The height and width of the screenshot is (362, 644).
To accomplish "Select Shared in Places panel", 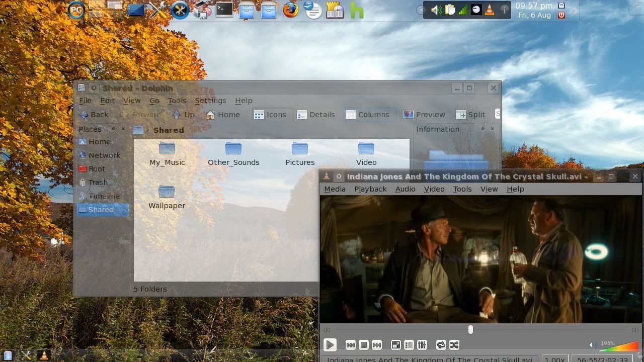I will [102, 210].
